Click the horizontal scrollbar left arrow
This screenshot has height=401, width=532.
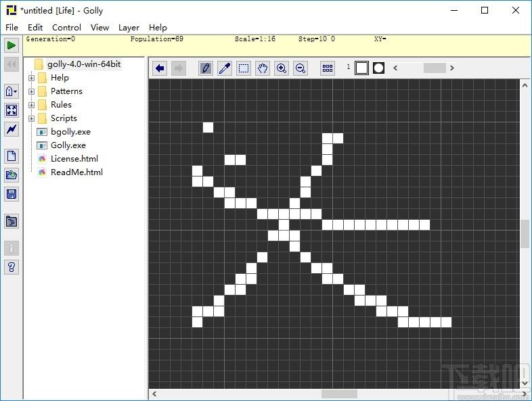154,394
